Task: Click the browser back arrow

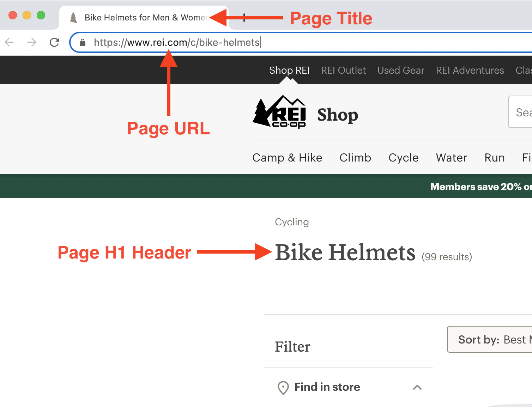Action: (9, 43)
